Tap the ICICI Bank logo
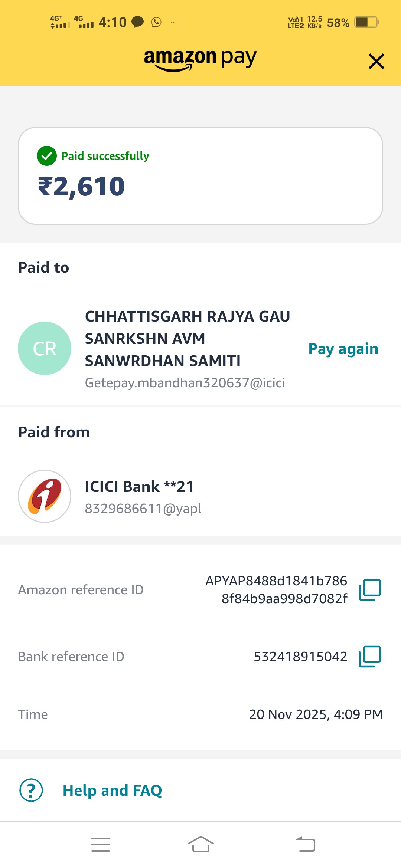 pos(45,496)
